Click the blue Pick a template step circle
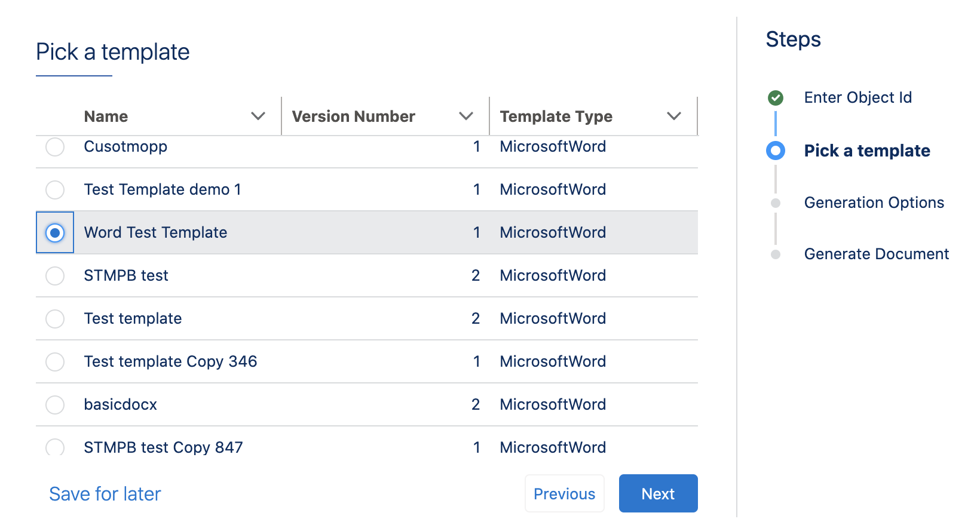The image size is (980, 528). coord(776,151)
